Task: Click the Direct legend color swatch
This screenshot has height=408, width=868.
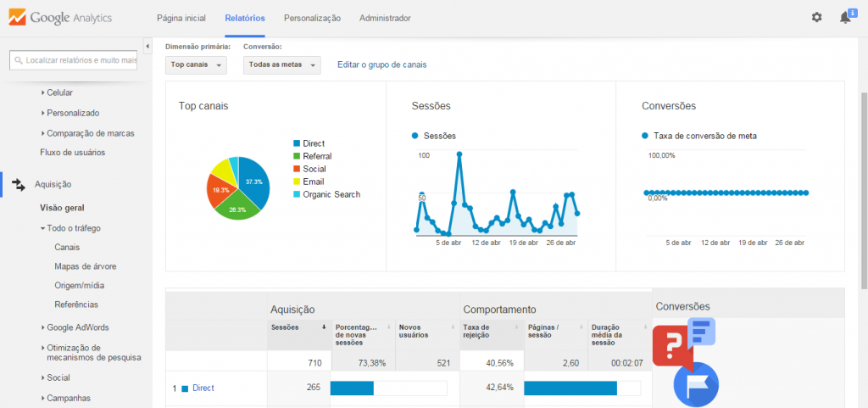Action: (x=297, y=144)
